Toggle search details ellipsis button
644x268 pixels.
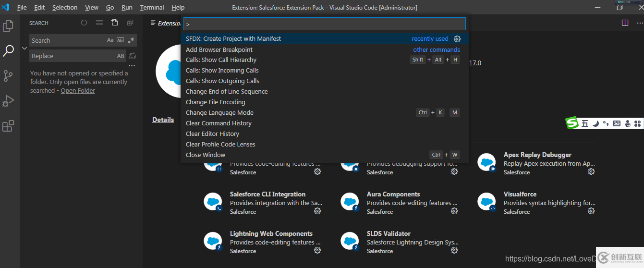132,66
